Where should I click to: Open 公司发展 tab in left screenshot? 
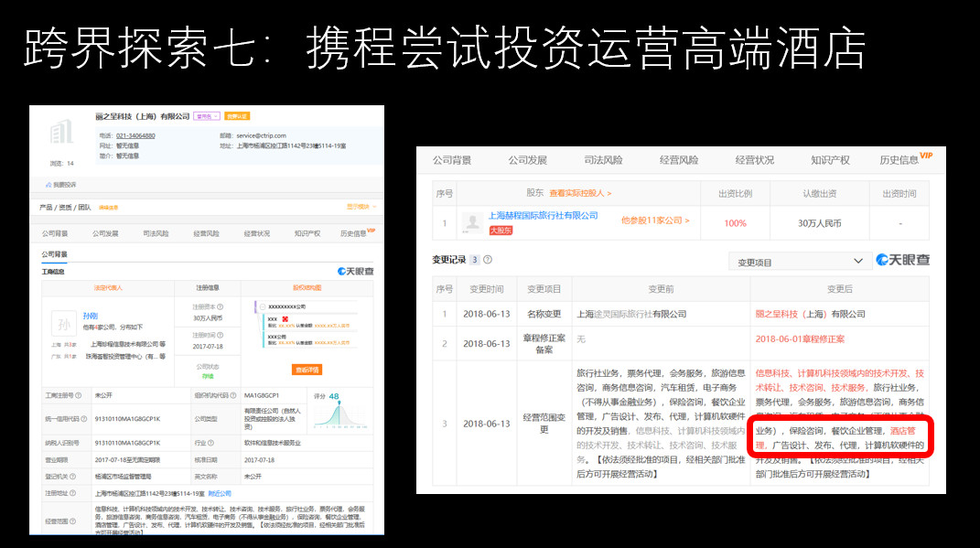(x=105, y=233)
